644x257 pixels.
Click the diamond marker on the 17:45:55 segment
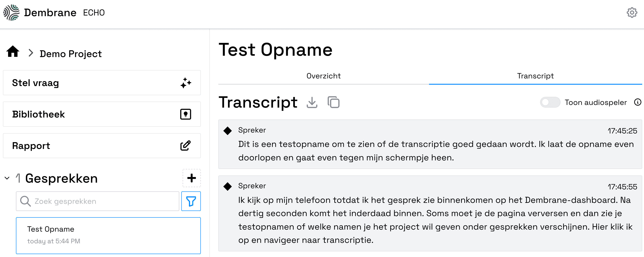(x=228, y=186)
